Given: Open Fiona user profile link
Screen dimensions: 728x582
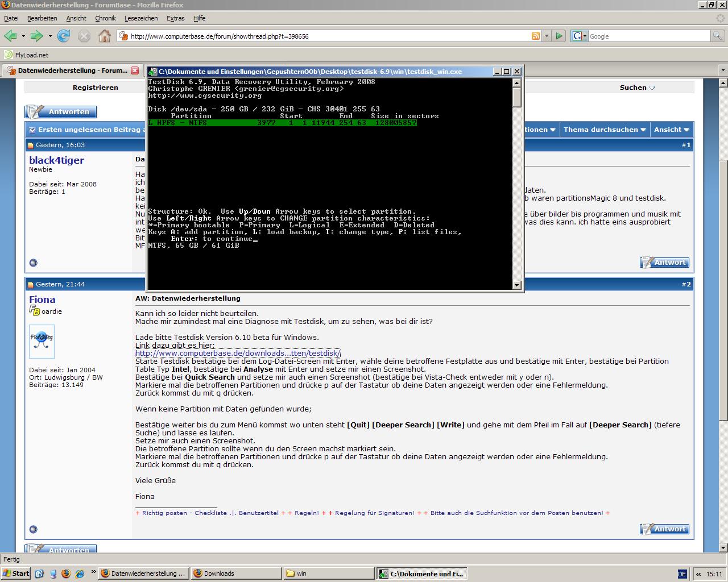Looking at the screenshot, I should [x=42, y=300].
